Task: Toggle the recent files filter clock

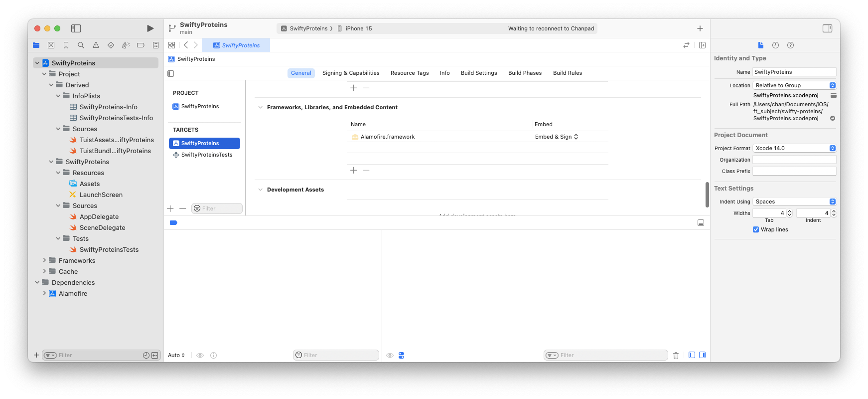Action: (146, 355)
